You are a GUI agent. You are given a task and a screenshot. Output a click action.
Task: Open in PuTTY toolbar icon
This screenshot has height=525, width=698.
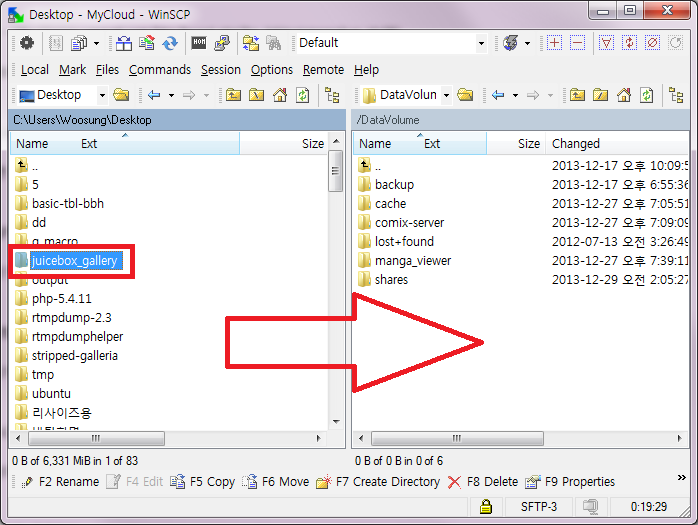click(x=222, y=43)
